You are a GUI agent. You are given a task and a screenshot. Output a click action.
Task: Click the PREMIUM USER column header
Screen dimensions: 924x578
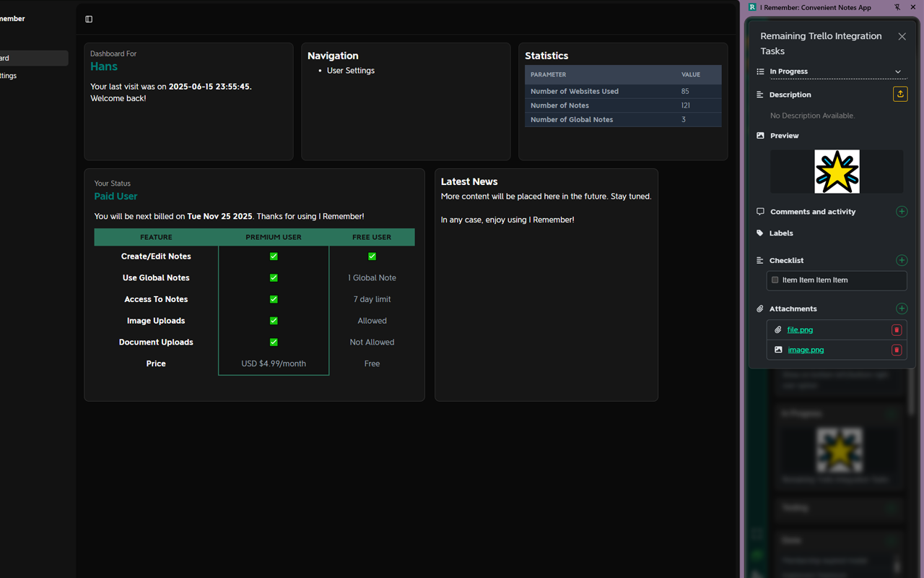pos(274,237)
